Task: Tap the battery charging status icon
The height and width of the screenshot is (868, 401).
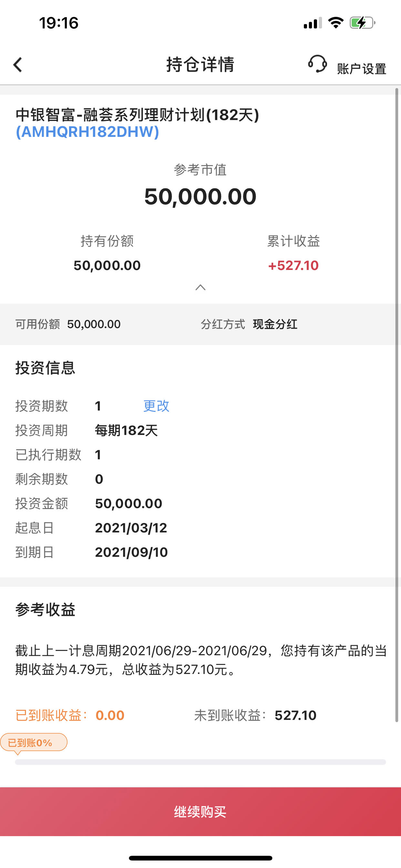Action: click(362, 23)
